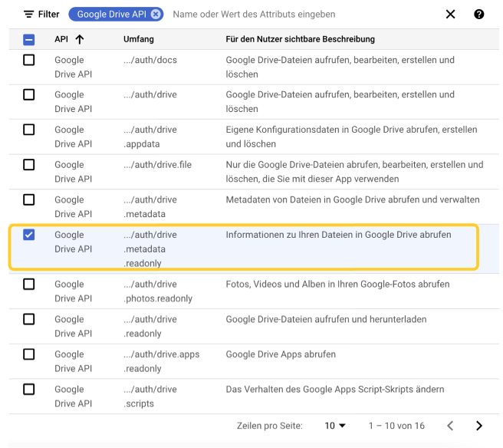Screen dimensions: 503x448
Task: Uncheck the drive.metadata.readonly scope checkbox
Action: click(29, 235)
